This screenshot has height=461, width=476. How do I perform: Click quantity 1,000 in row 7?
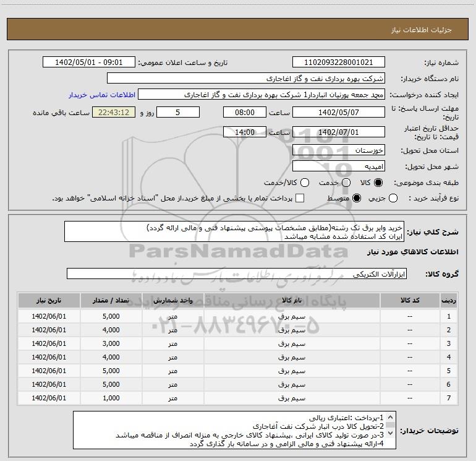pos(111,398)
